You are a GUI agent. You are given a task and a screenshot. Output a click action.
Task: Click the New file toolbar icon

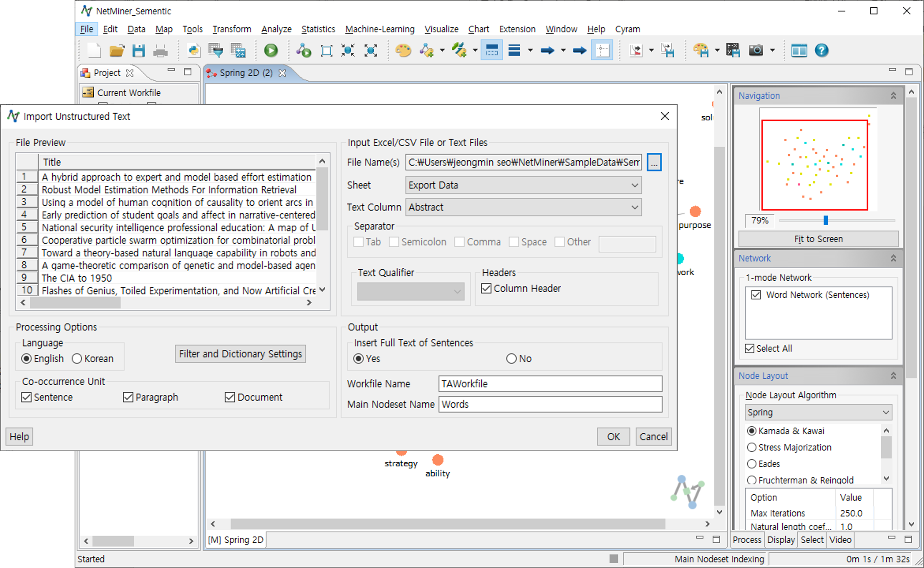[94, 50]
